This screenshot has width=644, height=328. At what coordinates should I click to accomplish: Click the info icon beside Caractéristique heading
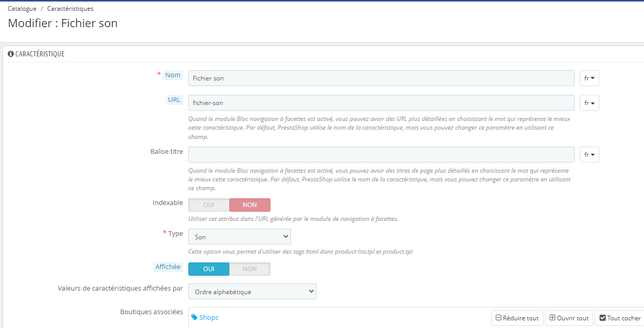(x=11, y=54)
